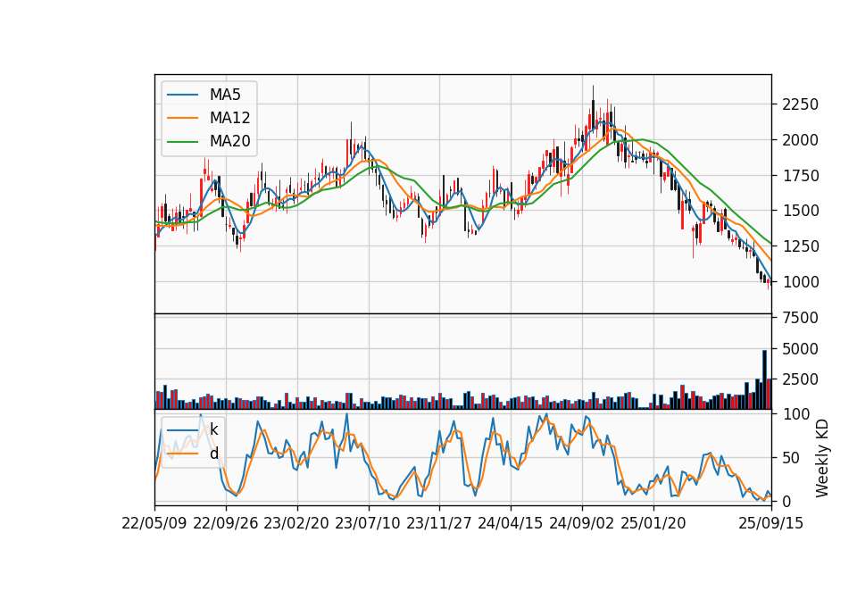Click the 24/04/15 date label
The image size is (857, 616).
coord(511,523)
